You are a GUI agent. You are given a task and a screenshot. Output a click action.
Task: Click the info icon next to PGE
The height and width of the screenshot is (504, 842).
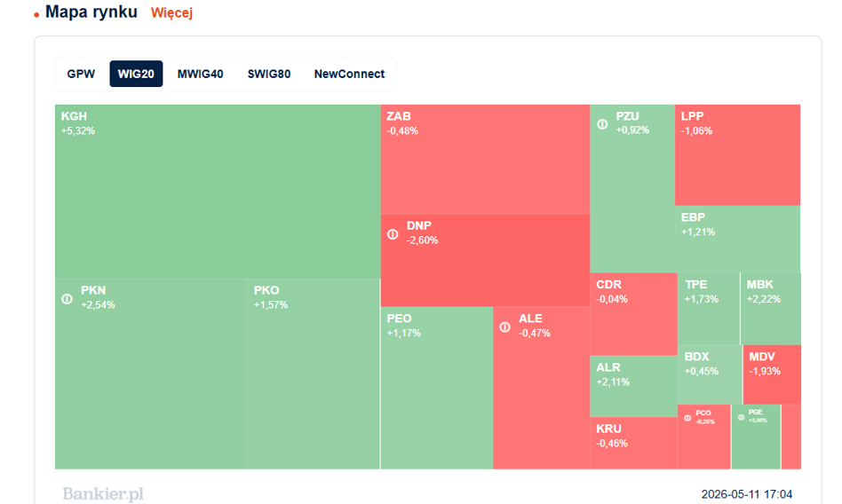[x=741, y=417]
